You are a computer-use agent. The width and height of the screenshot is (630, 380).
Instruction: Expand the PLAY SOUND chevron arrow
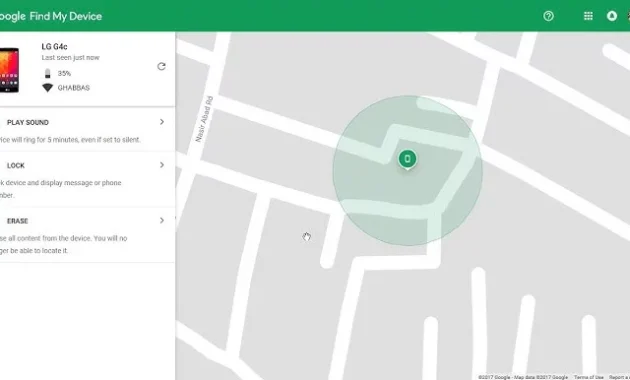click(x=162, y=122)
